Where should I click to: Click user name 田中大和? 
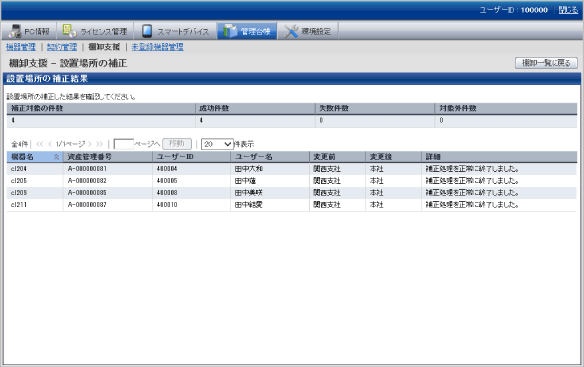point(249,169)
